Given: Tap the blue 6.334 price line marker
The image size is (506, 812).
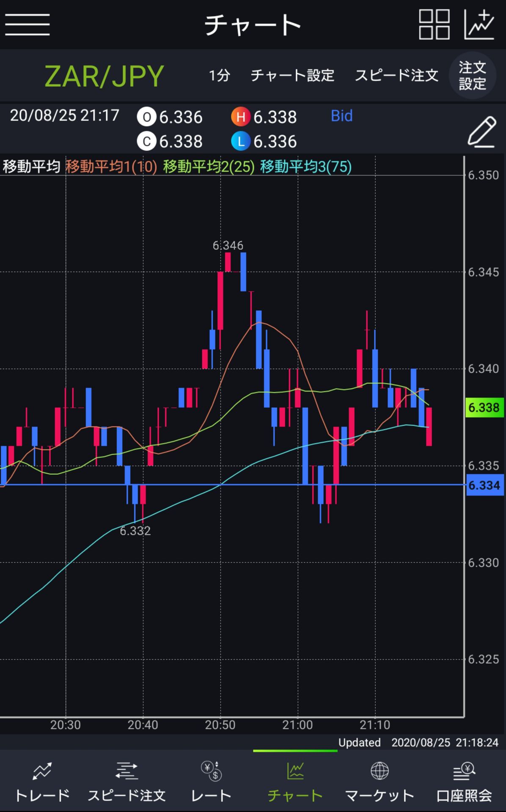Looking at the screenshot, I should click(x=484, y=485).
